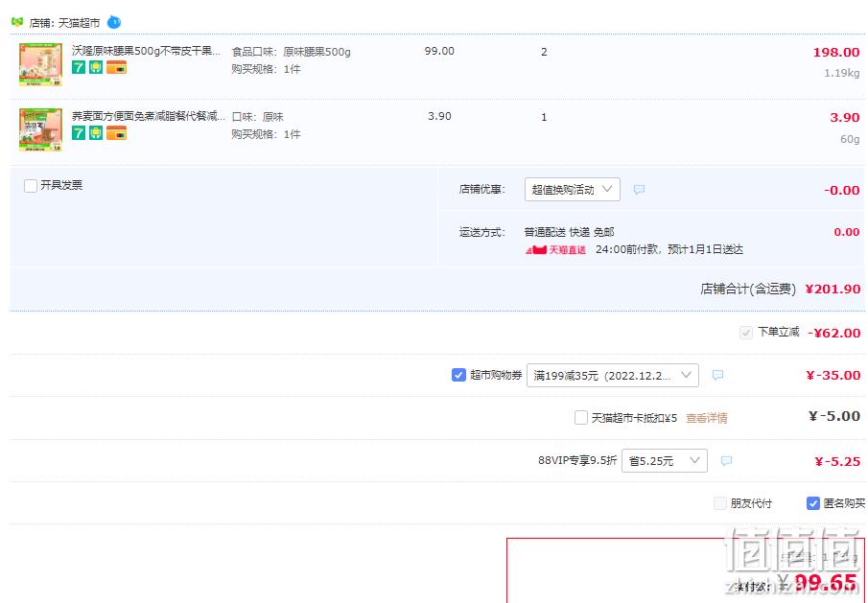Click the ¥-5.00 supermarket card amount
Viewport: 868px width, 603px height.
pyautogui.click(x=834, y=417)
